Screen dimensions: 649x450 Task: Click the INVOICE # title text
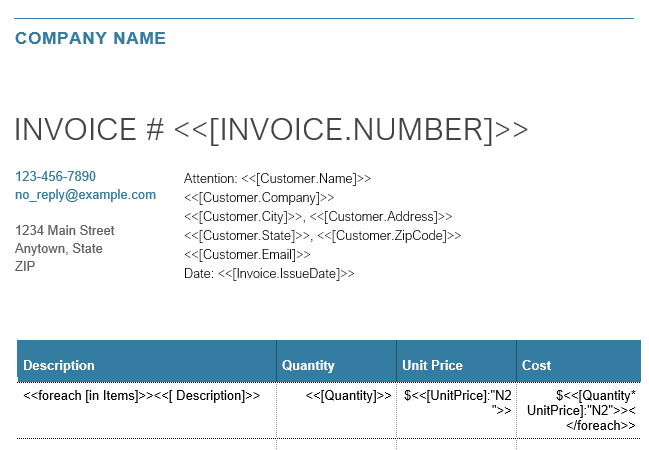(89, 130)
